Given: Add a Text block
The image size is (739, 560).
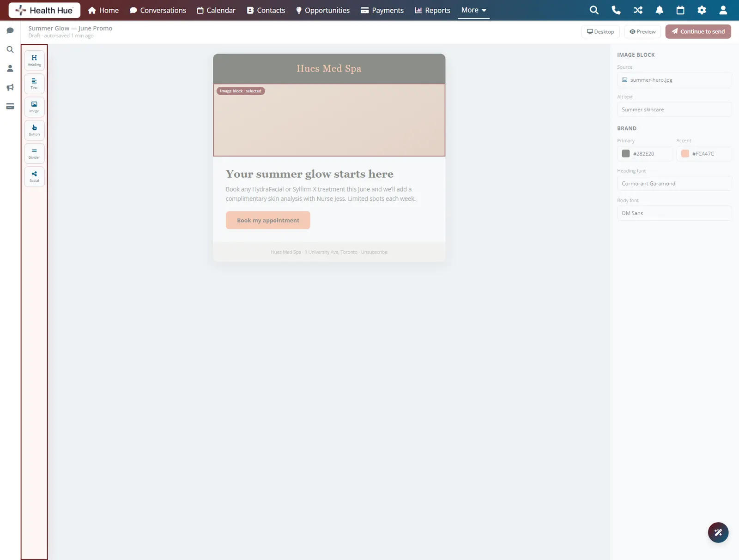Looking at the screenshot, I should tap(34, 84).
